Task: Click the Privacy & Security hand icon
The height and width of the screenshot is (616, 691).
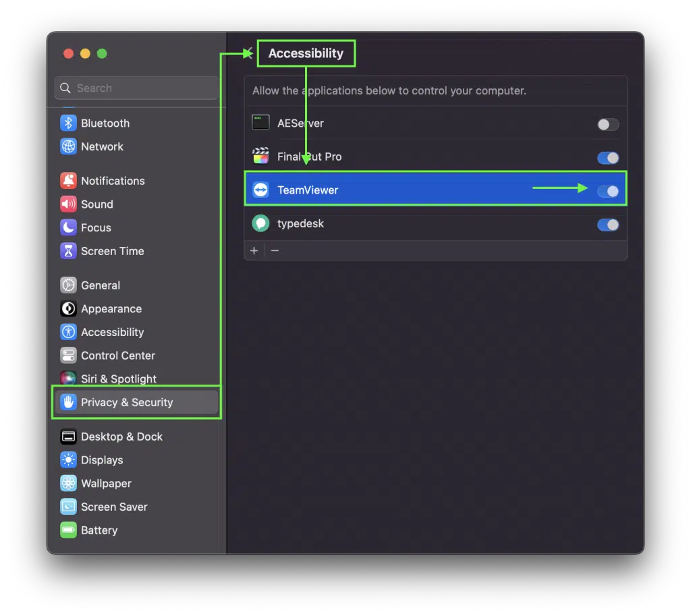Action: 68,402
